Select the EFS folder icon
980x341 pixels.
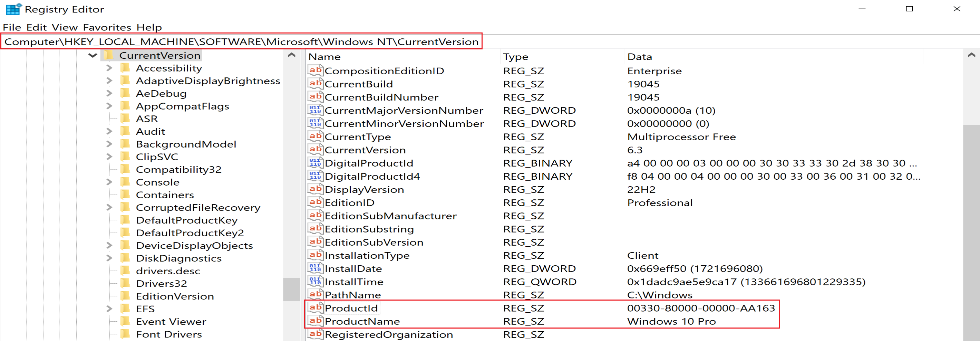pyautogui.click(x=125, y=309)
